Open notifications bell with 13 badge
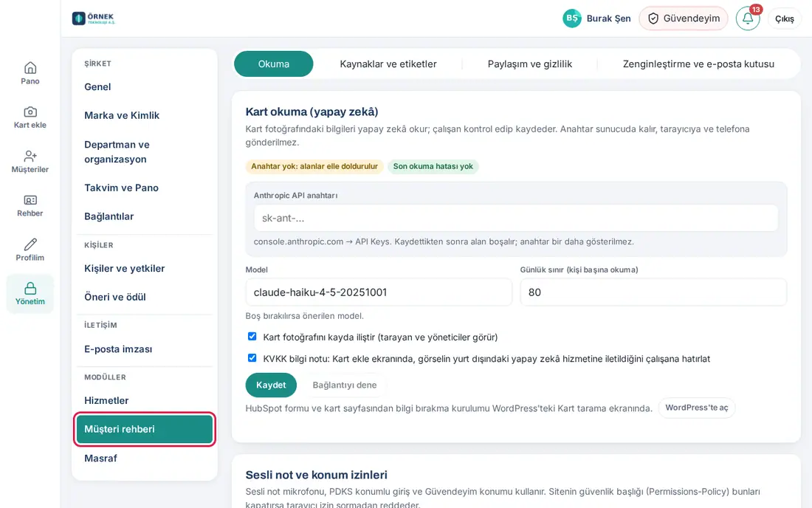Screen dimensions: 812x508 (748, 18)
